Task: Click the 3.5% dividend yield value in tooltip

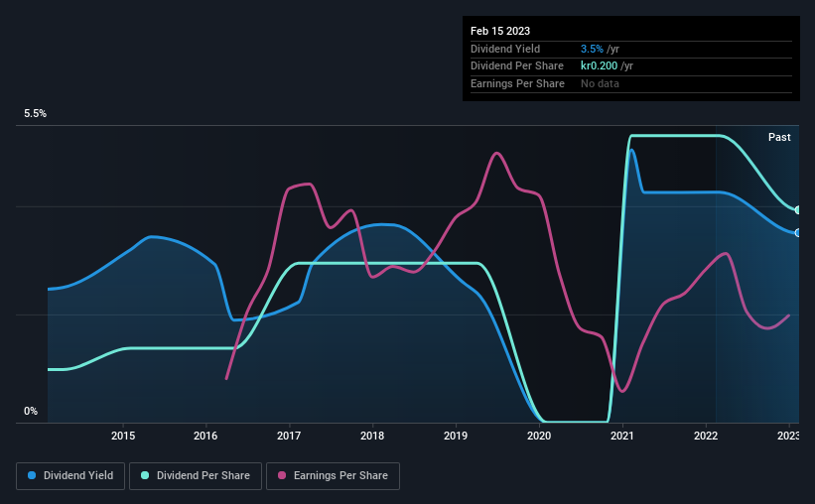Action: [x=592, y=49]
